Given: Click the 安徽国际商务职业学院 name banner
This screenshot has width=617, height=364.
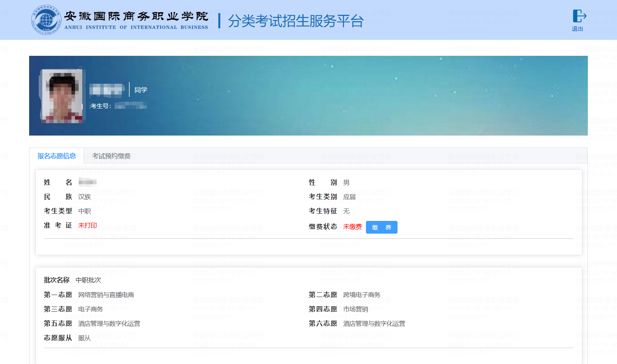Looking at the screenshot, I should tap(136, 20).
